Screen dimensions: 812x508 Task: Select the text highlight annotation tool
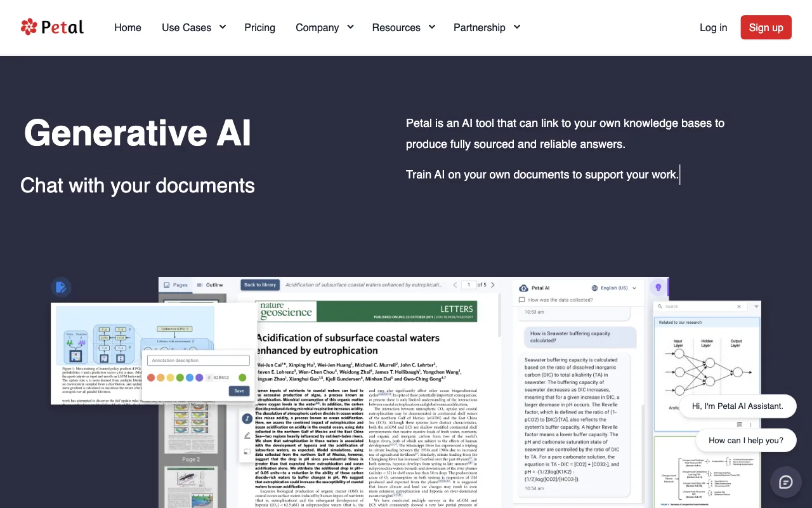click(x=247, y=418)
